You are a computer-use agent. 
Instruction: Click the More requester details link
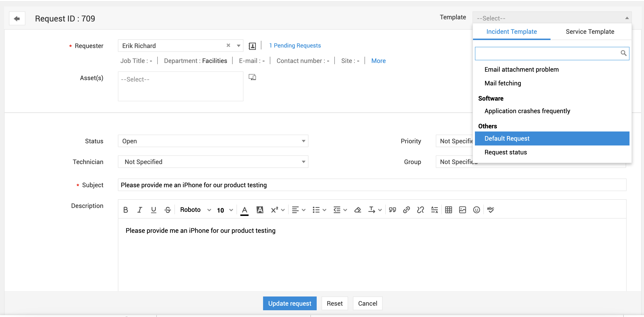point(378,61)
